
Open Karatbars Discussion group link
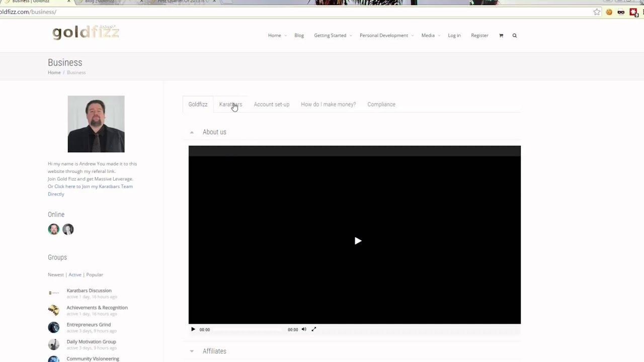(89, 291)
